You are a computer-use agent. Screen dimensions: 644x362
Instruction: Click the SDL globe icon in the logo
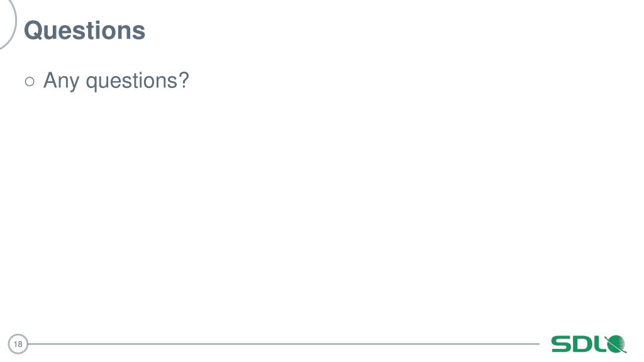616,344
